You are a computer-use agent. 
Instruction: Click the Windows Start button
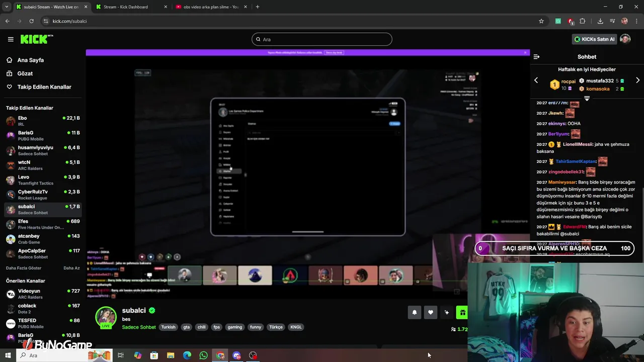8,355
